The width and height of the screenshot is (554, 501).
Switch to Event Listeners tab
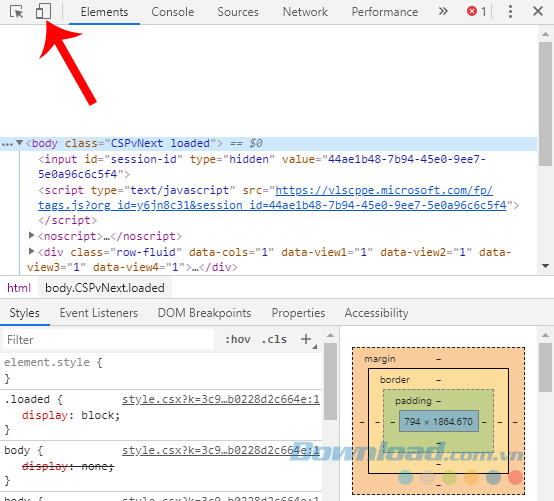[99, 313]
